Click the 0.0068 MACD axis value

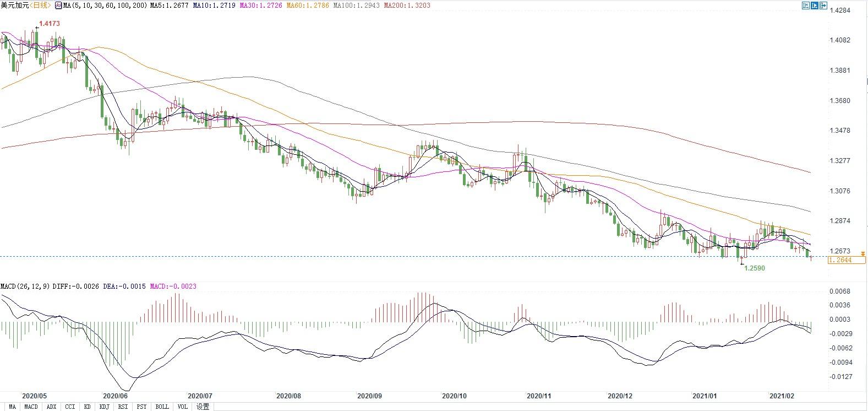(840, 291)
